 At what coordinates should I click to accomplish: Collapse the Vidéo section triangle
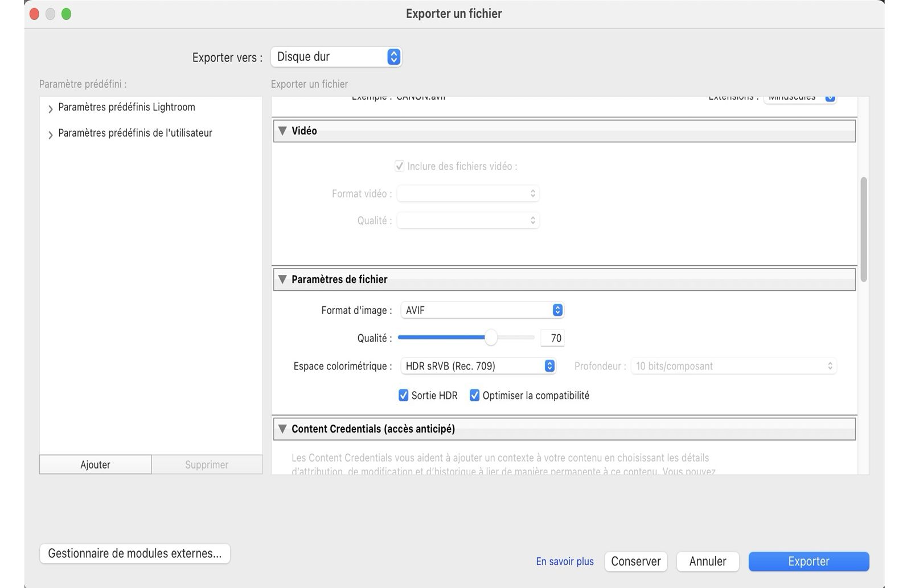coord(282,131)
